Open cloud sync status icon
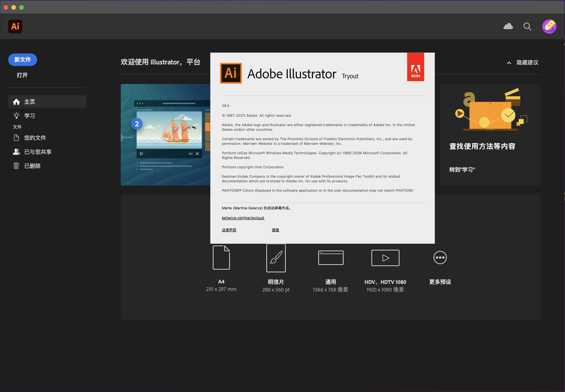565x392 pixels. (508, 26)
